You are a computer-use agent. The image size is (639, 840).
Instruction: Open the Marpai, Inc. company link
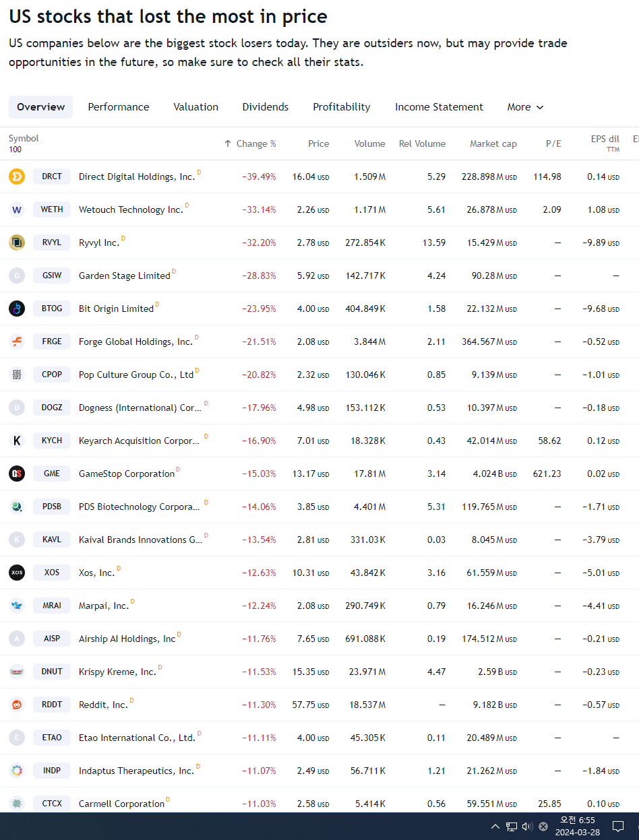click(104, 606)
